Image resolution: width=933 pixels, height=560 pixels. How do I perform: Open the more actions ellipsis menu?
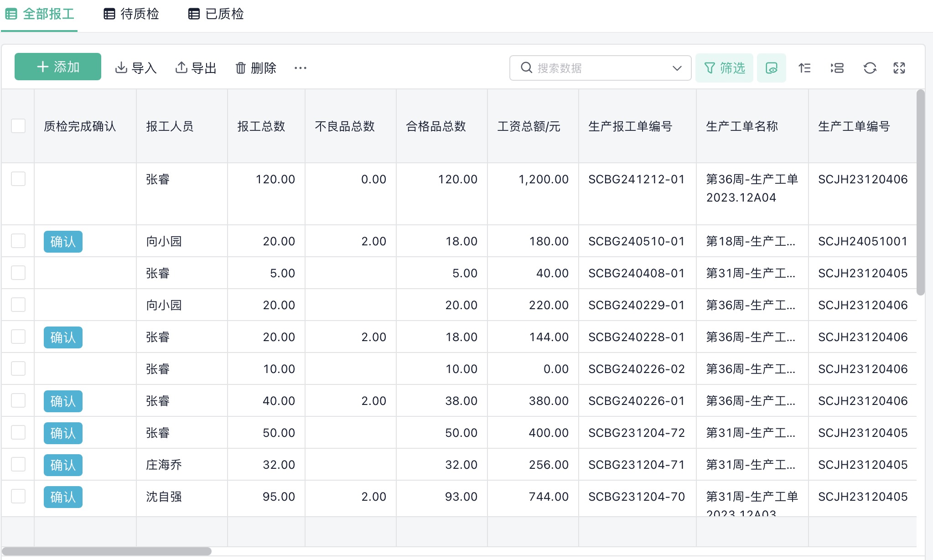coord(301,68)
